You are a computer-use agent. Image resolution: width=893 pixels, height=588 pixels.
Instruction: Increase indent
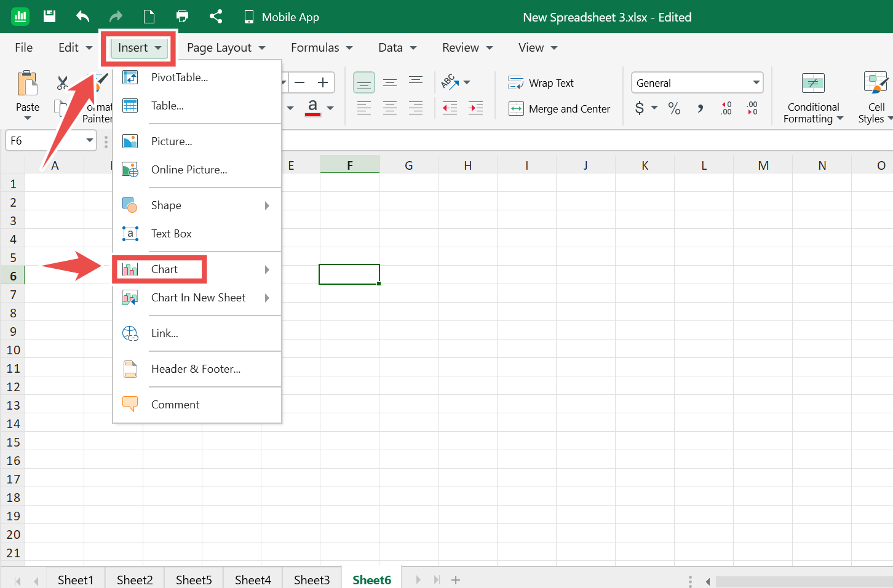click(x=476, y=108)
